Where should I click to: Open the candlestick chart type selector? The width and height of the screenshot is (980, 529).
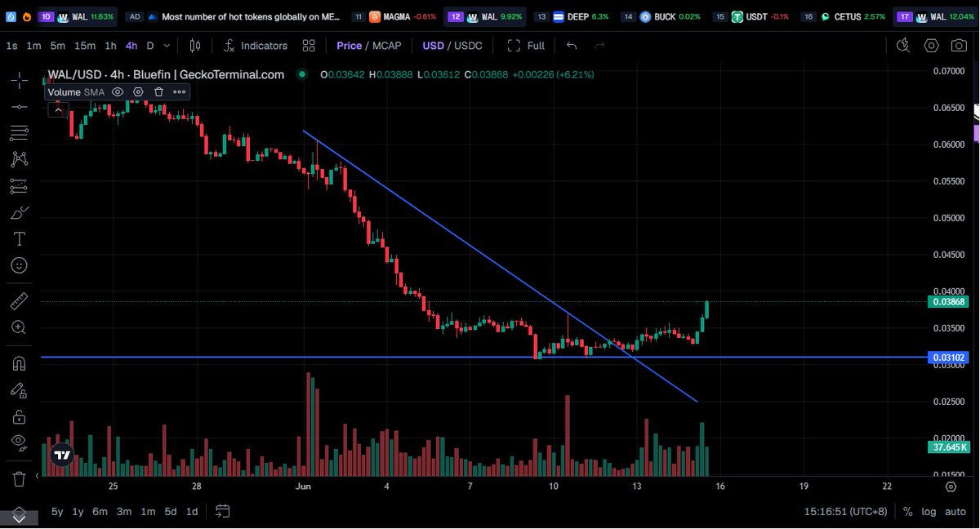point(194,46)
